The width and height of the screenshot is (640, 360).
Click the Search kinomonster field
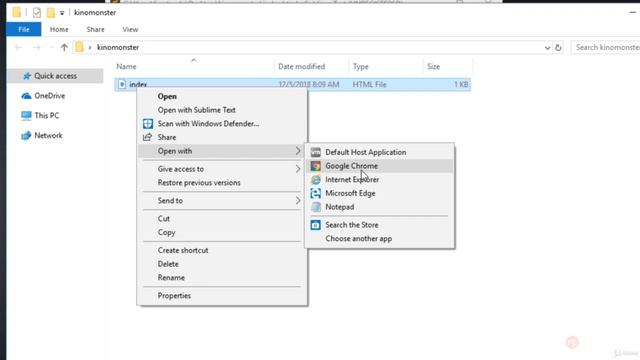pyautogui.click(x=606, y=47)
